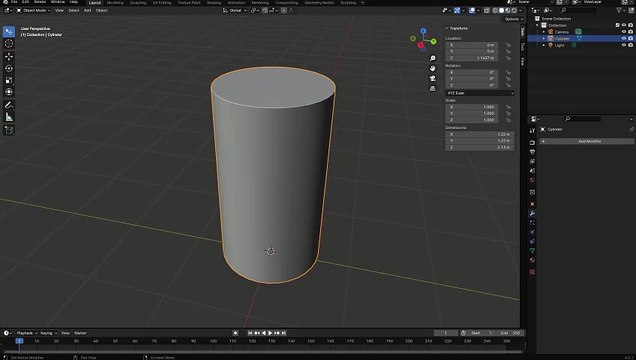
Task: Select rendered viewport shading mode
Action: (515, 11)
